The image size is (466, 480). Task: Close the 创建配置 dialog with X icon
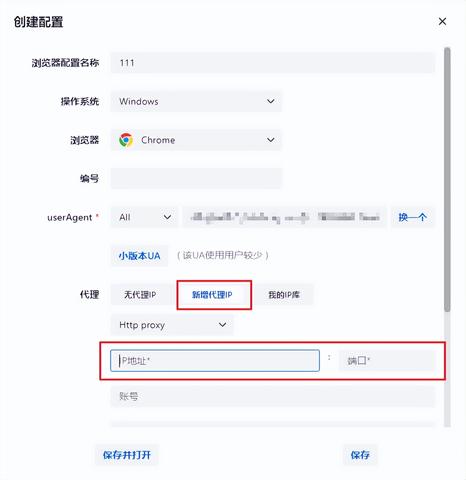pyautogui.click(x=442, y=21)
